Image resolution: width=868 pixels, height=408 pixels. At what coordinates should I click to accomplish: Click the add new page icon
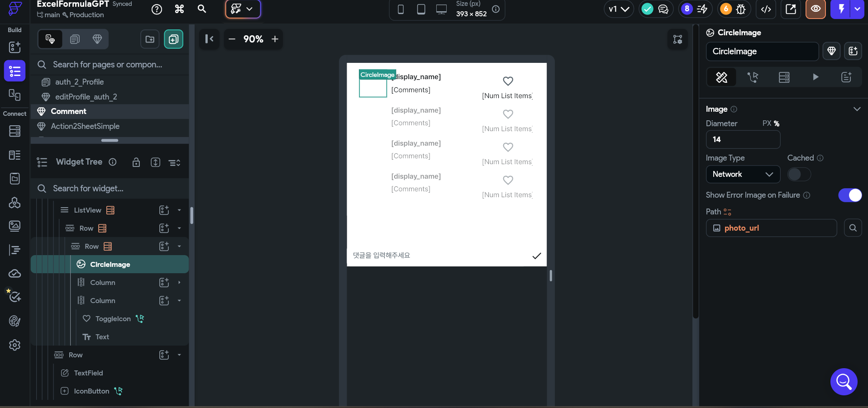174,39
